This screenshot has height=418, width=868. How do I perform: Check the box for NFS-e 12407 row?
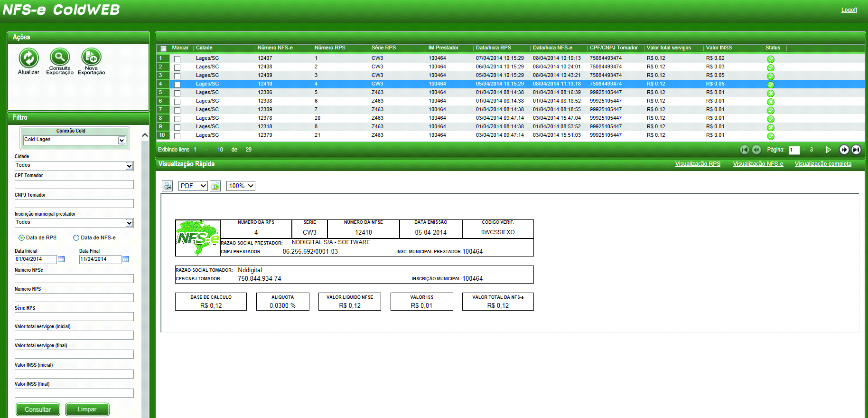(177, 59)
